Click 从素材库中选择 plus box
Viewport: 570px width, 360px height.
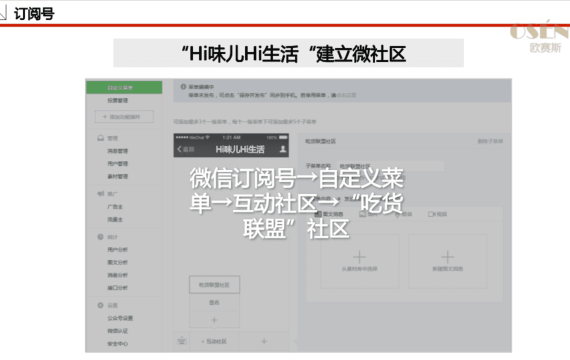359,261
